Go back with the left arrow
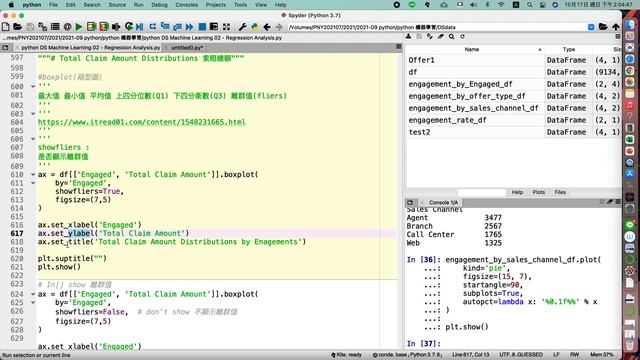The image size is (640, 360). click(267, 27)
